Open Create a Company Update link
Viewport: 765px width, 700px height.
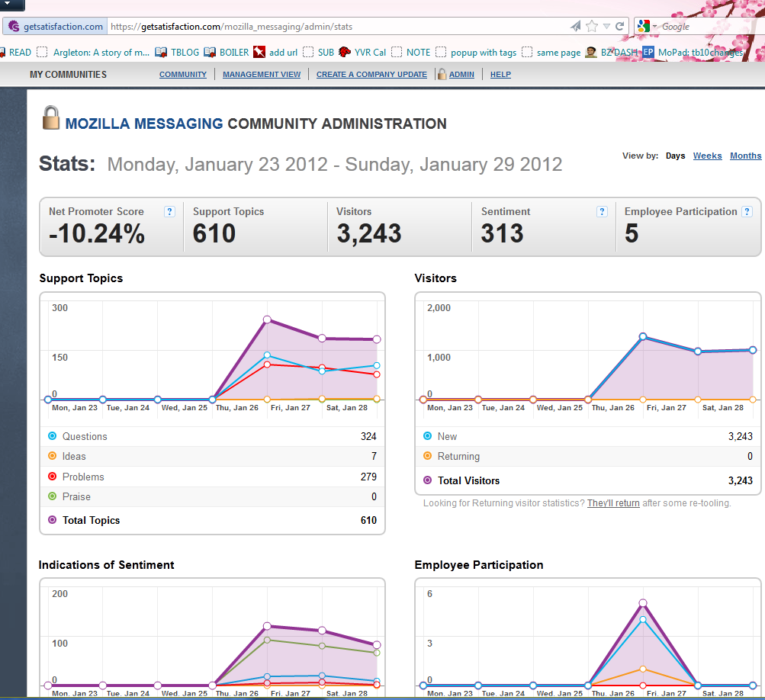pyautogui.click(x=371, y=75)
